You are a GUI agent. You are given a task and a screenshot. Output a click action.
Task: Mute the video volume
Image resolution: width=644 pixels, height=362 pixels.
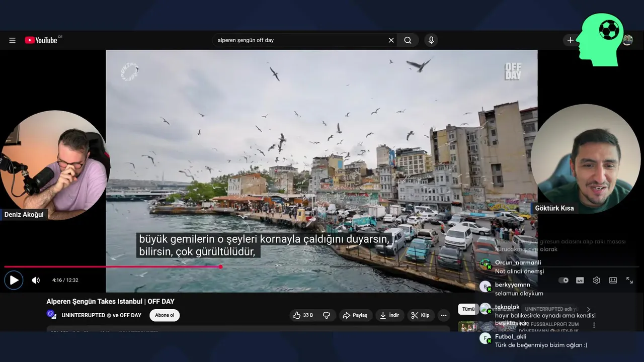click(x=36, y=280)
